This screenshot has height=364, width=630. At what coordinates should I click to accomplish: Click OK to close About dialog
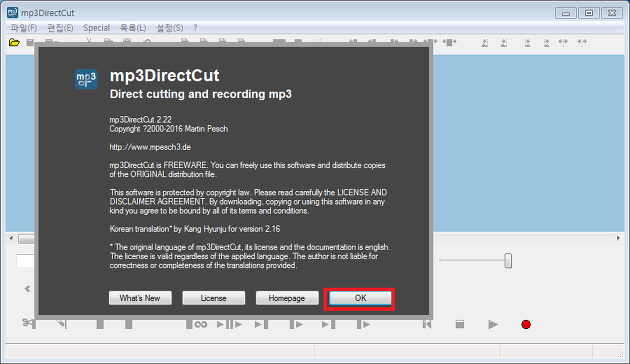click(x=360, y=298)
